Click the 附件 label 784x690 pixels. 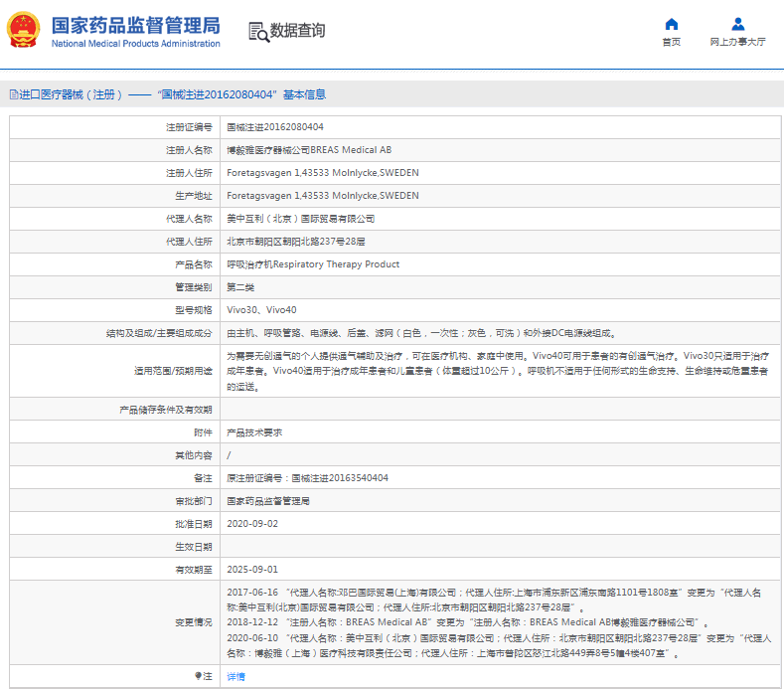pyautogui.click(x=203, y=432)
